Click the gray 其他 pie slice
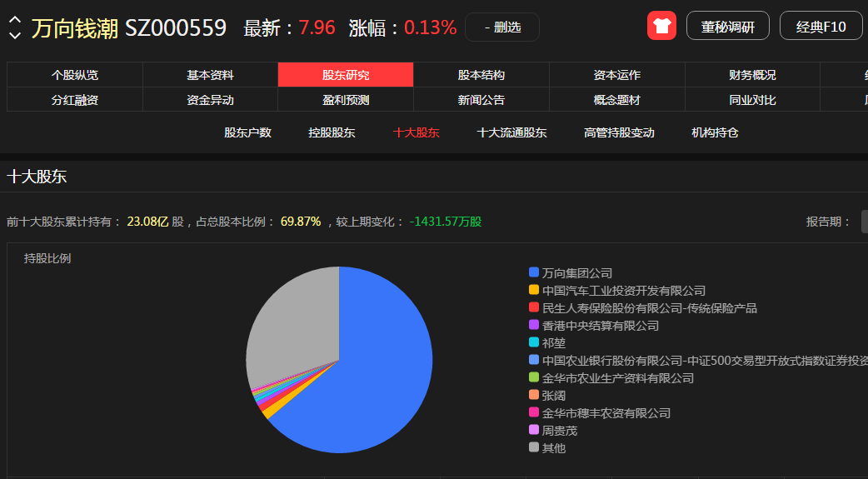Screen dimensions: 868x479 [293, 327]
